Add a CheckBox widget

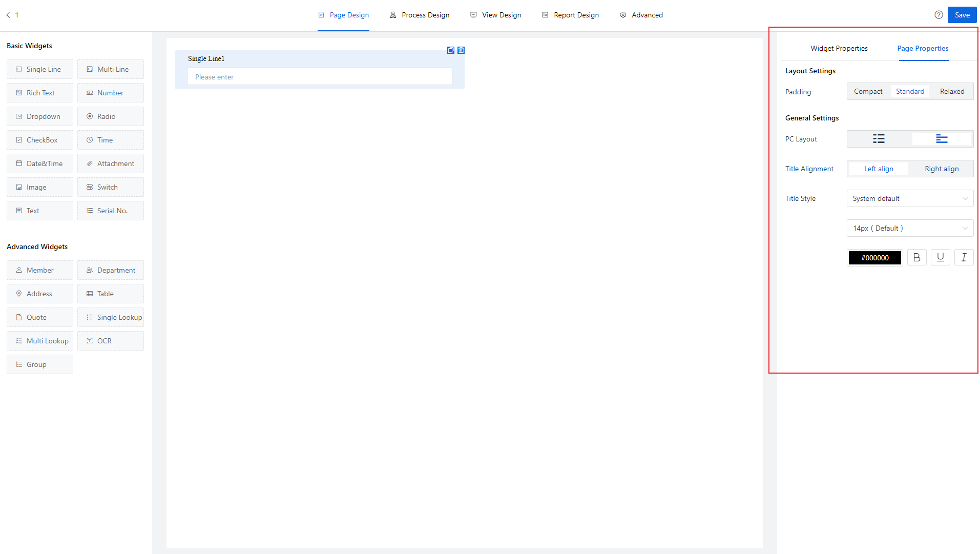pyautogui.click(x=40, y=140)
